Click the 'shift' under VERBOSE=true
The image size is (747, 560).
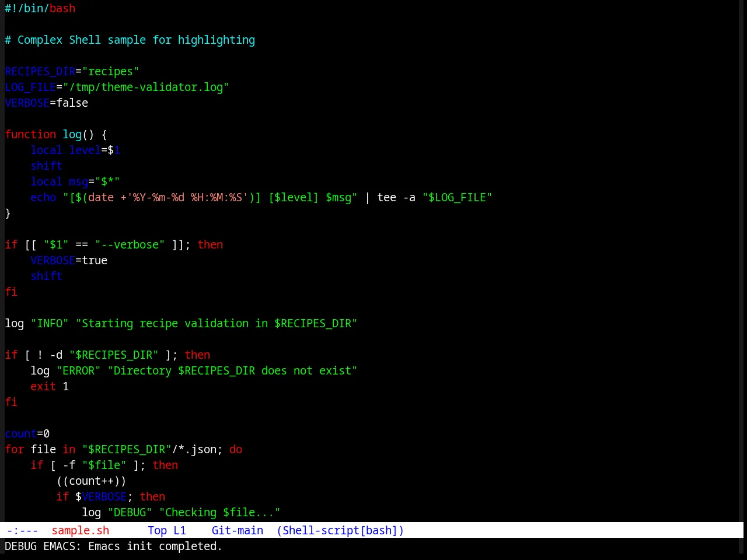click(47, 276)
